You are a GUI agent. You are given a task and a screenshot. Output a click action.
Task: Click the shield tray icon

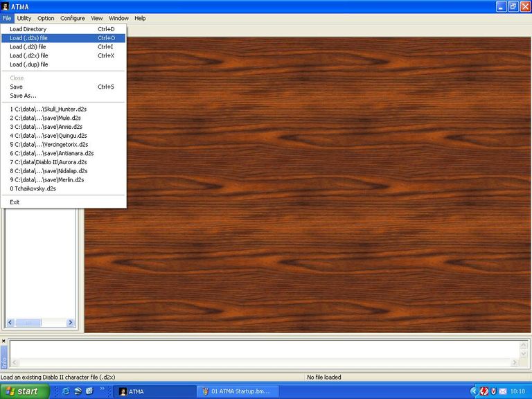[x=494, y=391]
